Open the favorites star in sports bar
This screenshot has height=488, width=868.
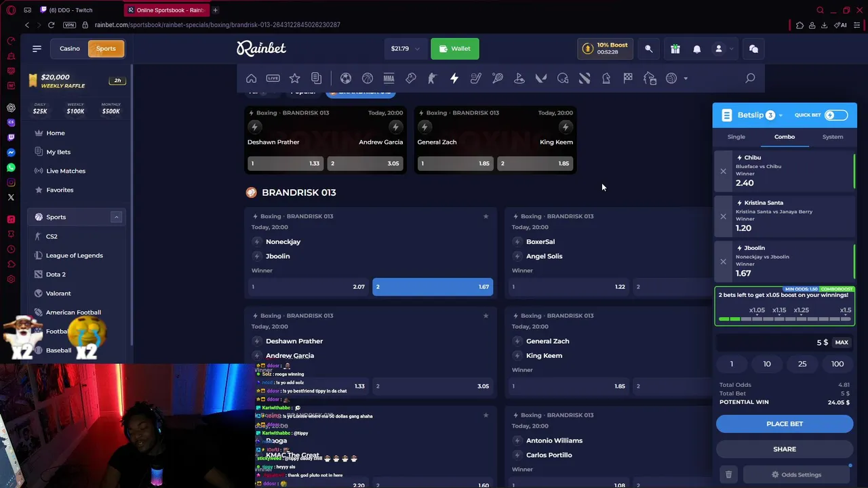294,79
